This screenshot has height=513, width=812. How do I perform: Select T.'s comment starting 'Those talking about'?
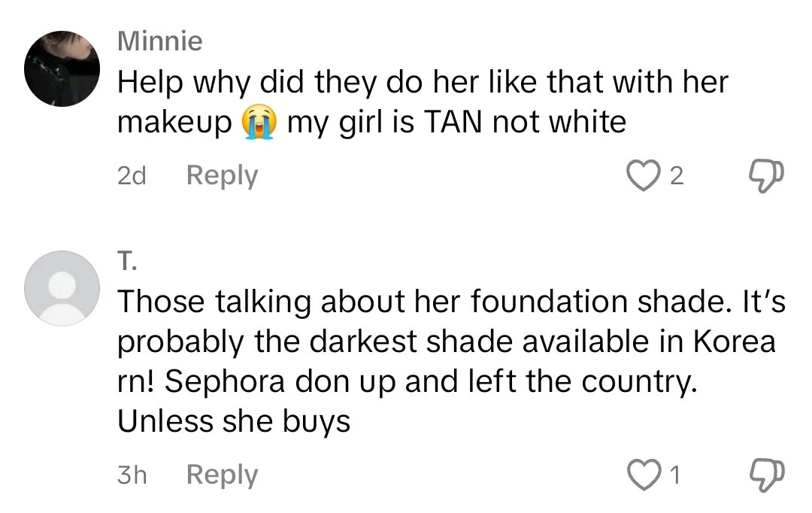click(451, 302)
